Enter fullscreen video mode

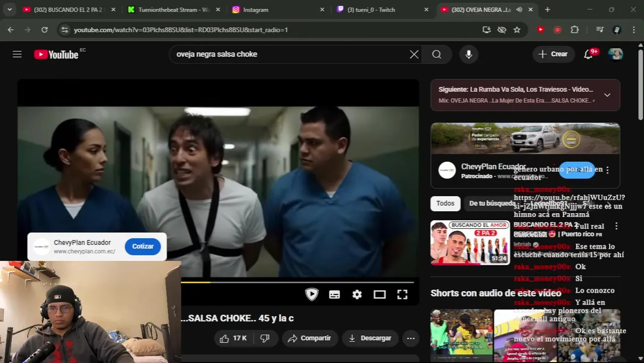click(x=402, y=294)
